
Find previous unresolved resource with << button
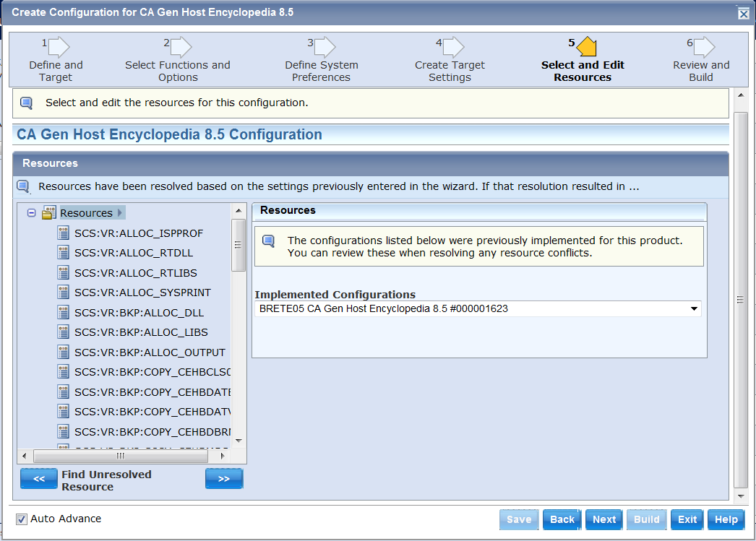tap(39, 478)
